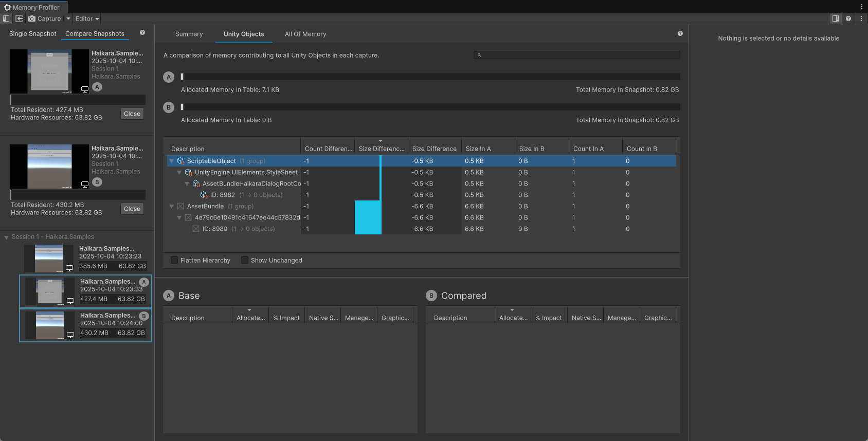Click the AssetBundle type icon in table

tap(180, 207)
